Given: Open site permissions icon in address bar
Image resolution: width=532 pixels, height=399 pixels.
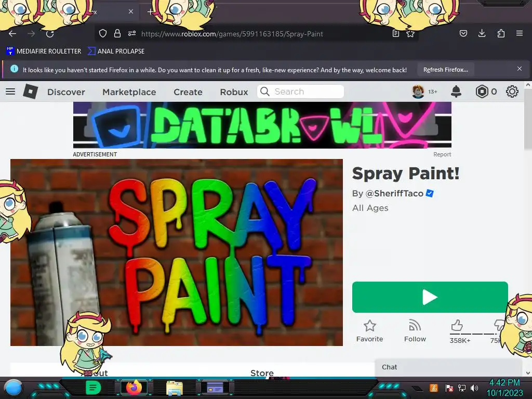Looking at the screenshot, I should pyautogui.click(x=132, y=33).
